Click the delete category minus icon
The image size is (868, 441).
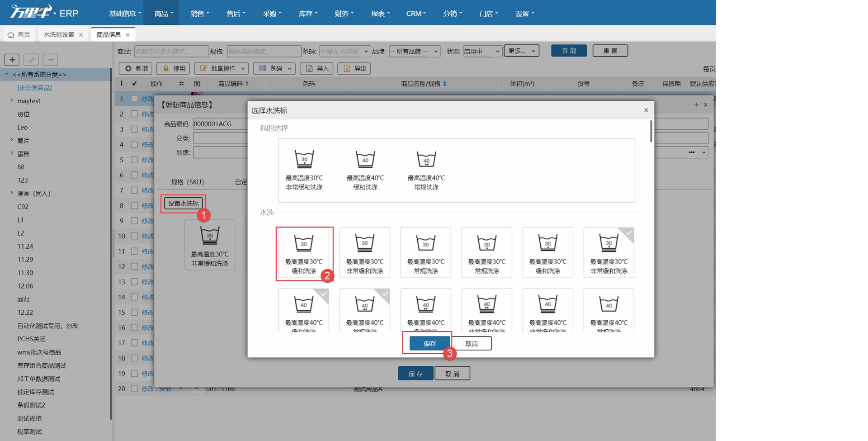(x=50, y=59)
